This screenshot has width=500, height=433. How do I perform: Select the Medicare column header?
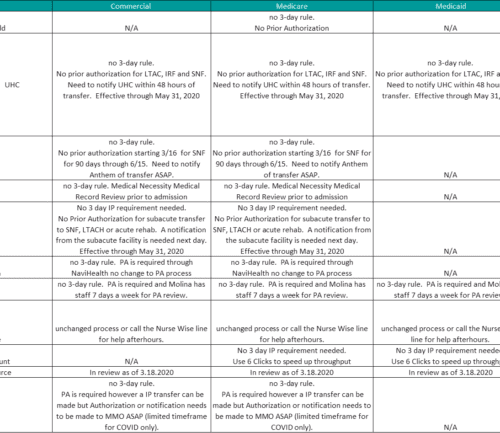(x=292, y=6)
